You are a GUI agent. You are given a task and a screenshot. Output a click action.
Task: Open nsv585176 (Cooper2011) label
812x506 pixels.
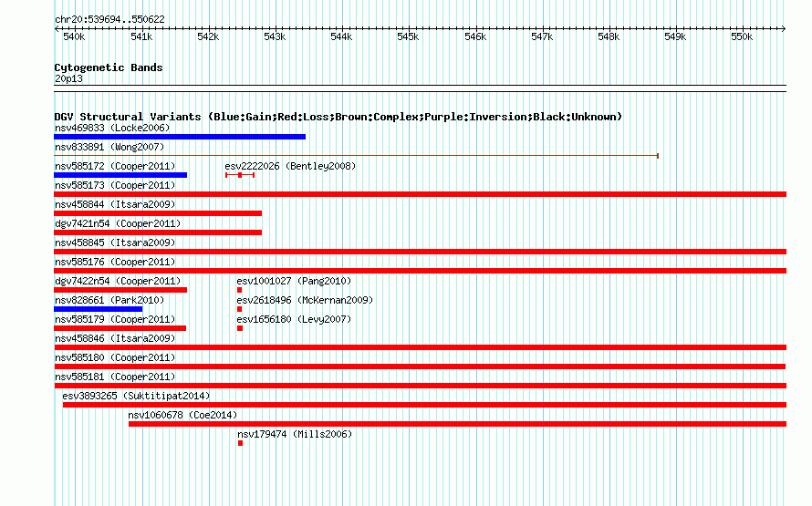(115, 262)
